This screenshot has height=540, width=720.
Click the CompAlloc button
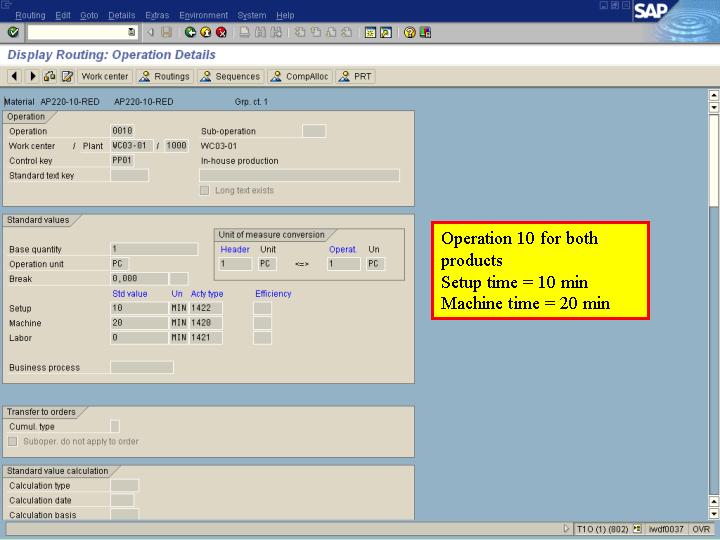click(x=300, y=76)
